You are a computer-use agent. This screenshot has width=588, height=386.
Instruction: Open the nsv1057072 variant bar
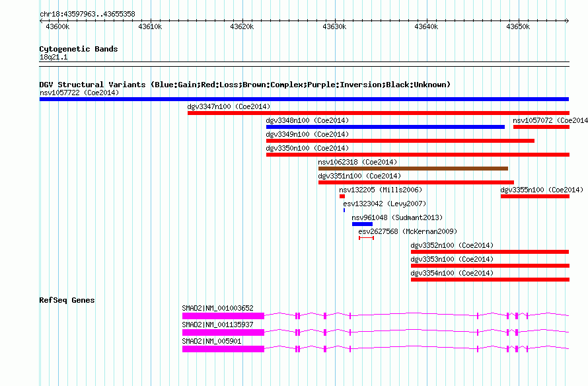541,127
